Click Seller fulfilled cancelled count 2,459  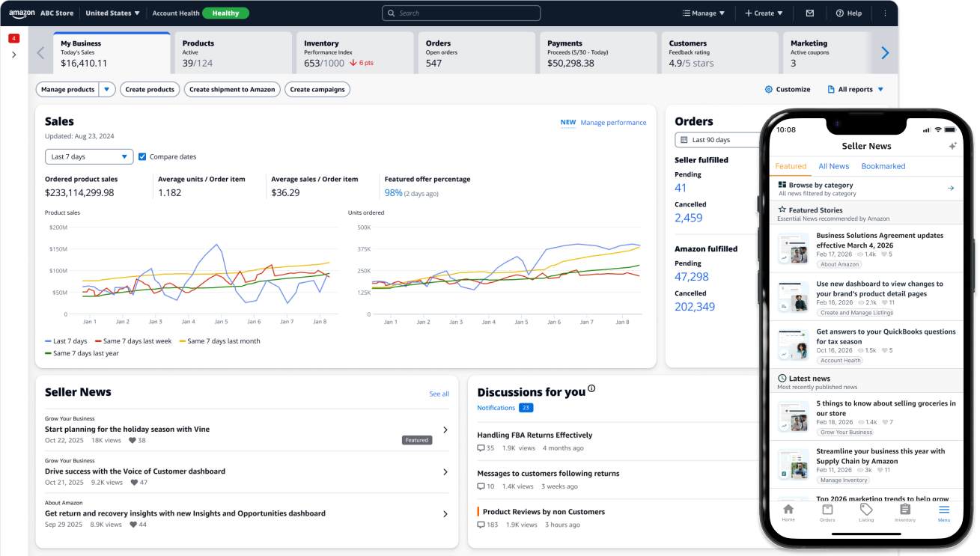(689, 218)
